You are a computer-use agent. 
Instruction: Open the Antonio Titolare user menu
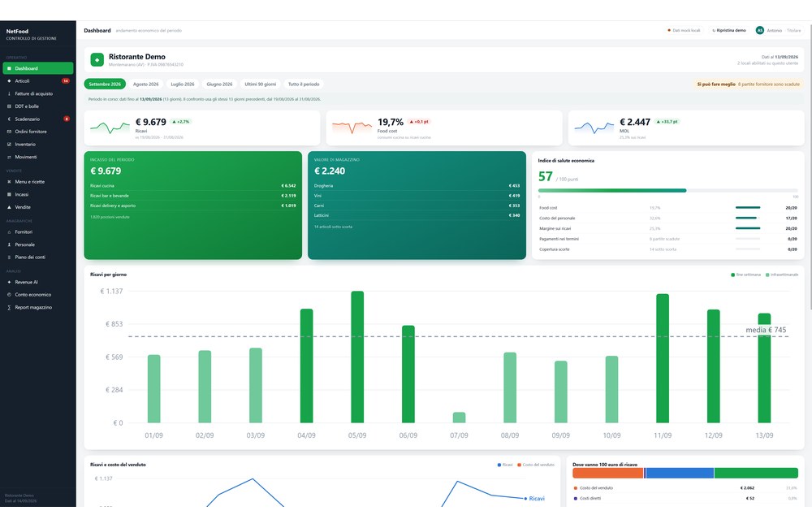779,31
